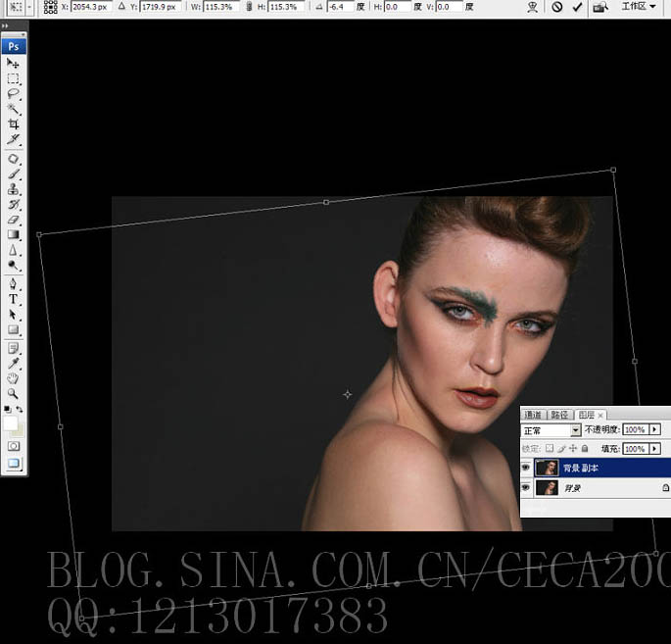This screenshot has width=671, height=644.
Task: Open the foreground color swatch
Action: [x=10, y=423]
